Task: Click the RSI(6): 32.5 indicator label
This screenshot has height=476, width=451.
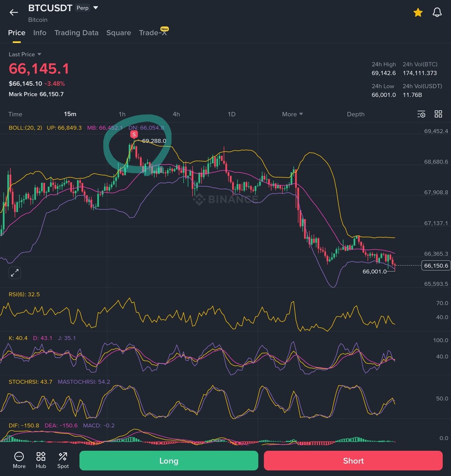Action: tap(24, 294)
